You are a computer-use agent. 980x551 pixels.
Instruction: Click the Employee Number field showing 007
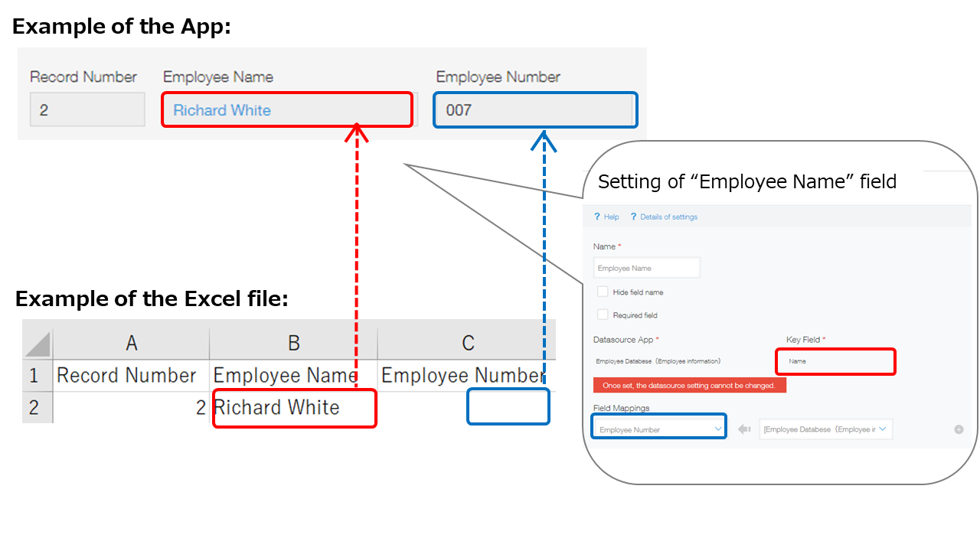click(x=535, y=109)
